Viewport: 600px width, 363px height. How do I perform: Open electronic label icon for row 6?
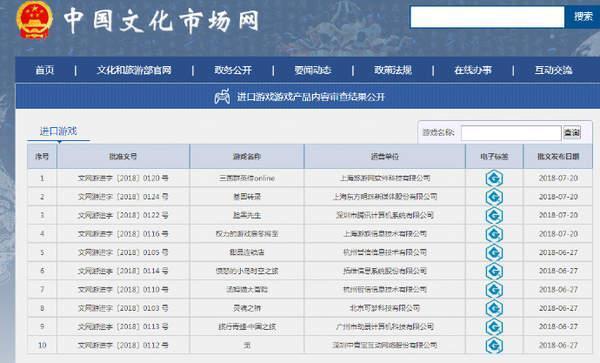point(494,271)
